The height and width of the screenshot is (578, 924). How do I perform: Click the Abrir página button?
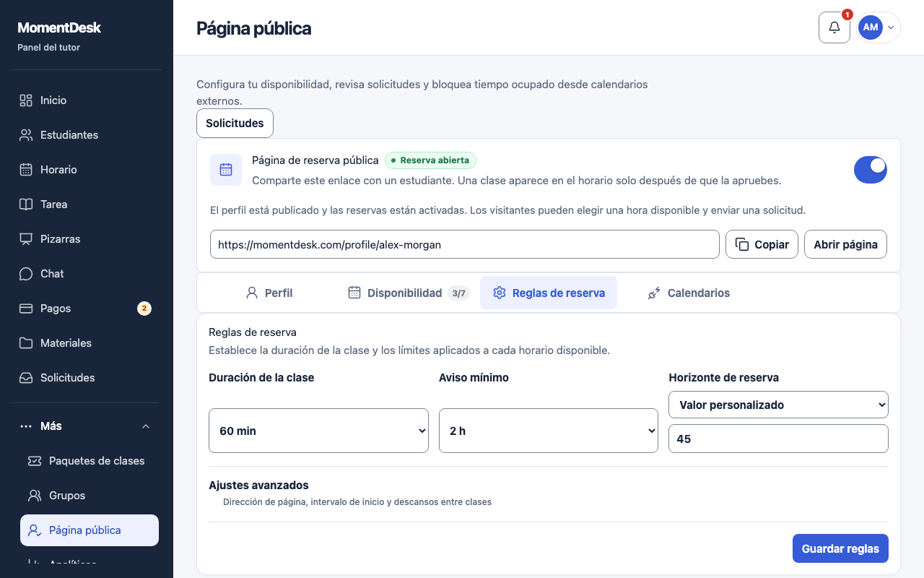pyautogui.click(x=845, y=244)
